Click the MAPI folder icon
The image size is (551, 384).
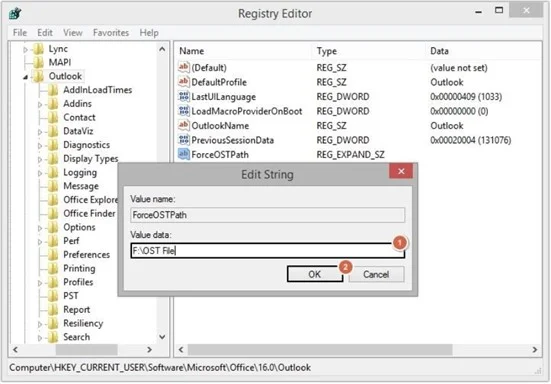click(x=38, y=63)
